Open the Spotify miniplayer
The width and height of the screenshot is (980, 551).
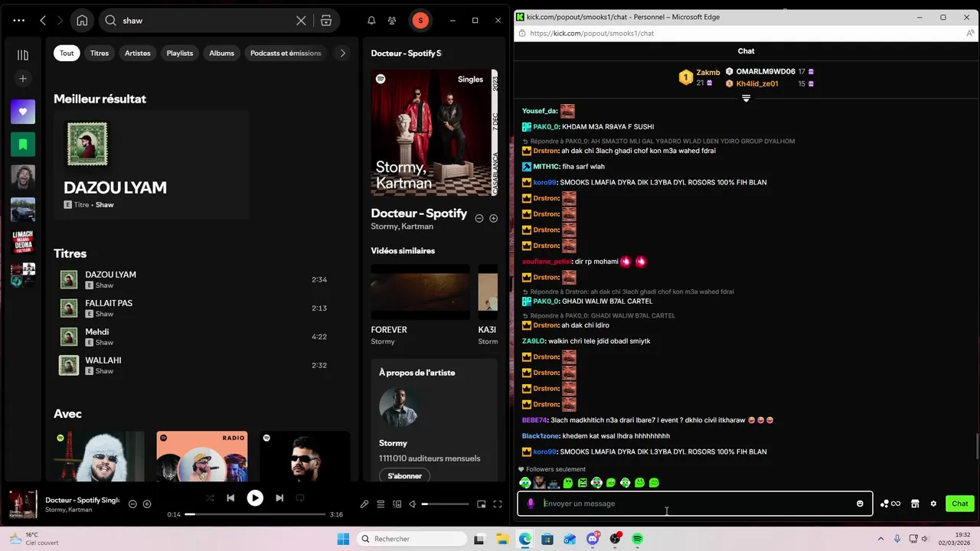(482, 504)
